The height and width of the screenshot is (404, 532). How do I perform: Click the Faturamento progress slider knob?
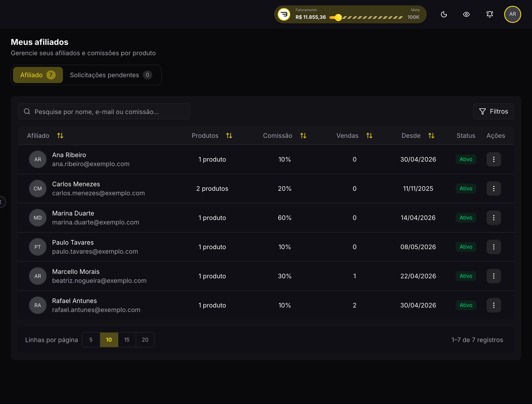click(338, 17)
